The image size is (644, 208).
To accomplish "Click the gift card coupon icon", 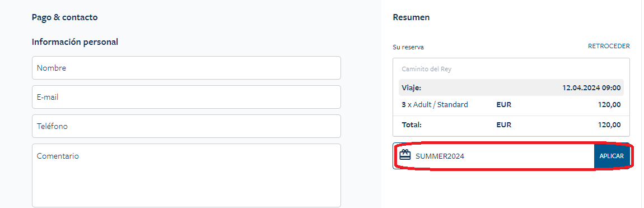I will point(405,155).
